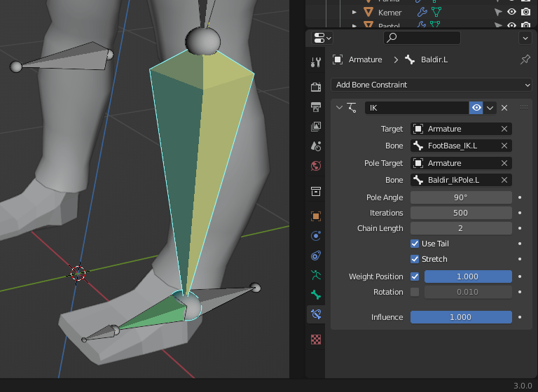
Task: Clear the Pole Target Armature field
Action: click(504, 163)
